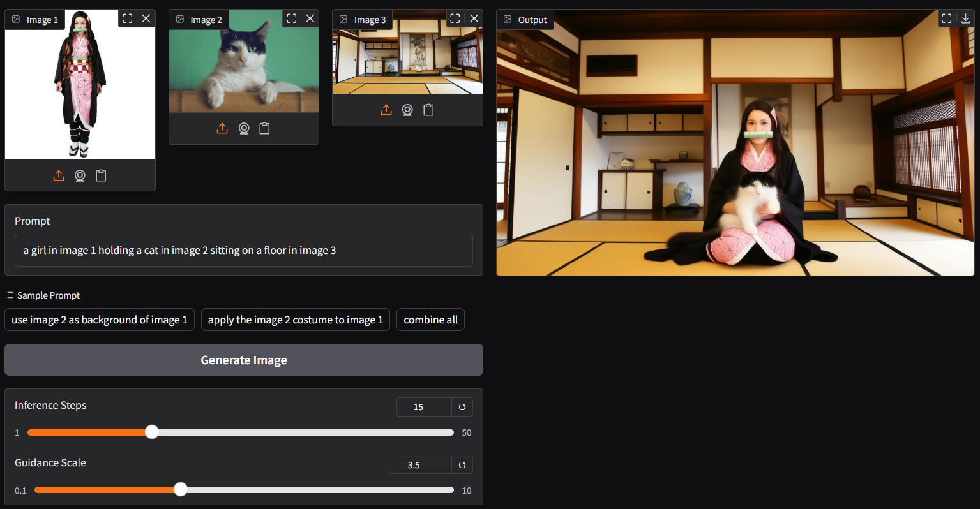Screen dimensions: 980x509
Task: Click the 'Sample Prompt' heading
Action: coord(49,295)
